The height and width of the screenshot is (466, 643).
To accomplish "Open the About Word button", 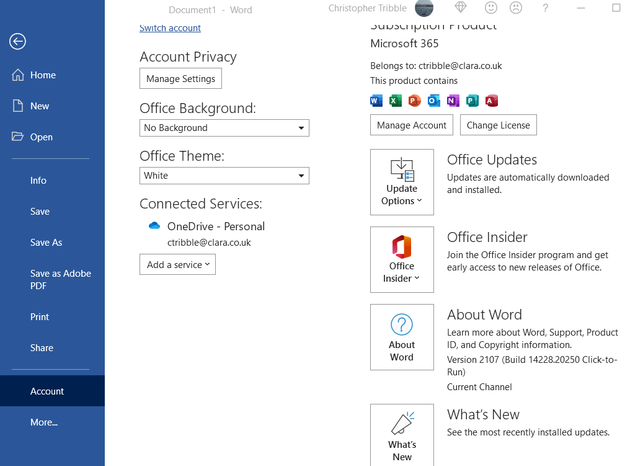I will point(402,337).
